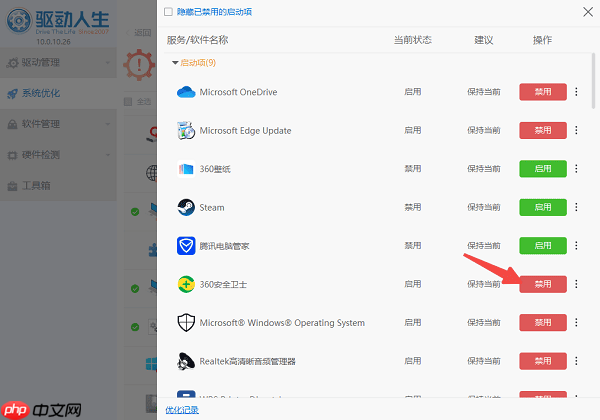
Task: Disable Microsoft Windows Operating System startup
Action: pyautogui.click(x=543, y=322)
